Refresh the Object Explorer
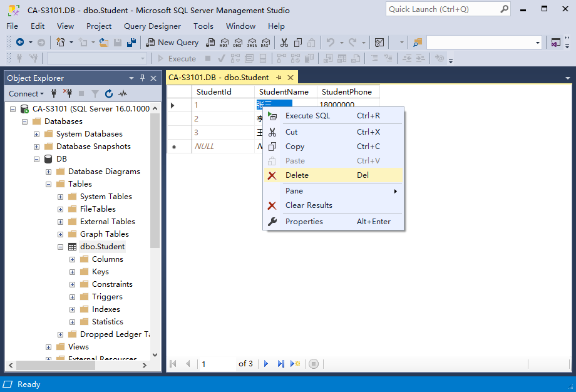 pyautogui.click(x=109, y=94)
